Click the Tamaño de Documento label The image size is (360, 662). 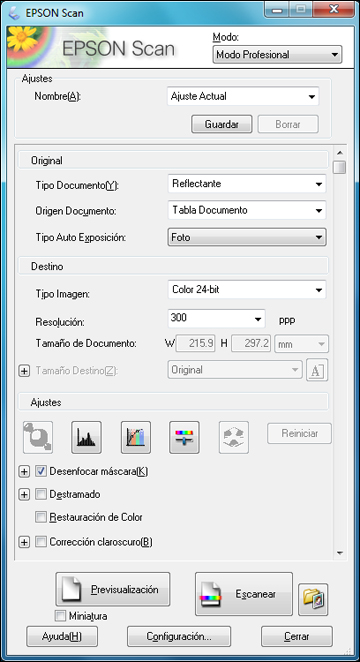click(86, 344)
